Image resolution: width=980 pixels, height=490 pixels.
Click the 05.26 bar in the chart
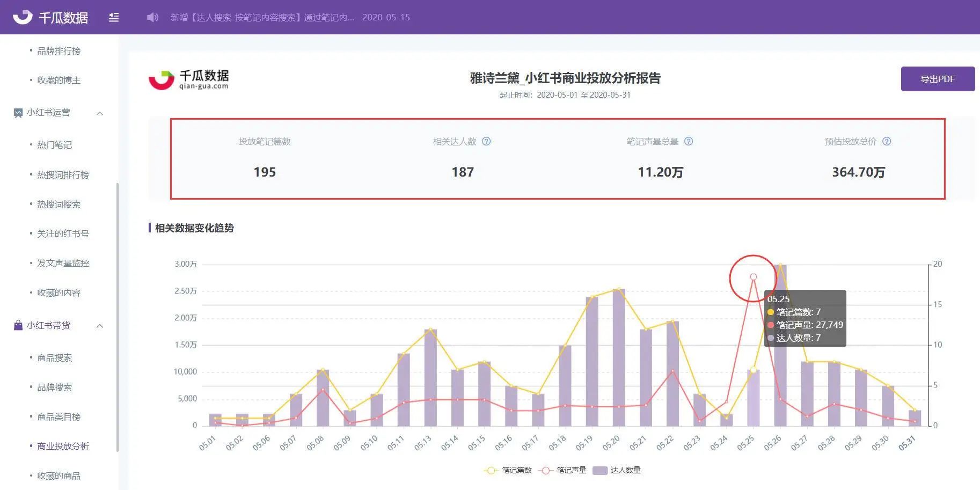click(x=780, y=345)
